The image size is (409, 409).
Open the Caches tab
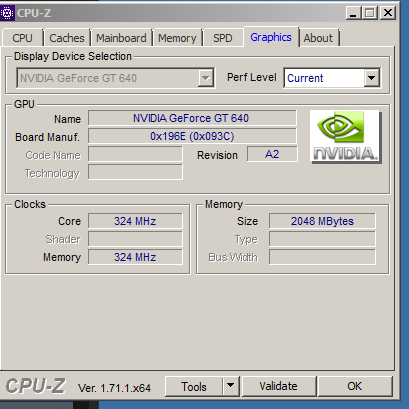coord(67,38)
